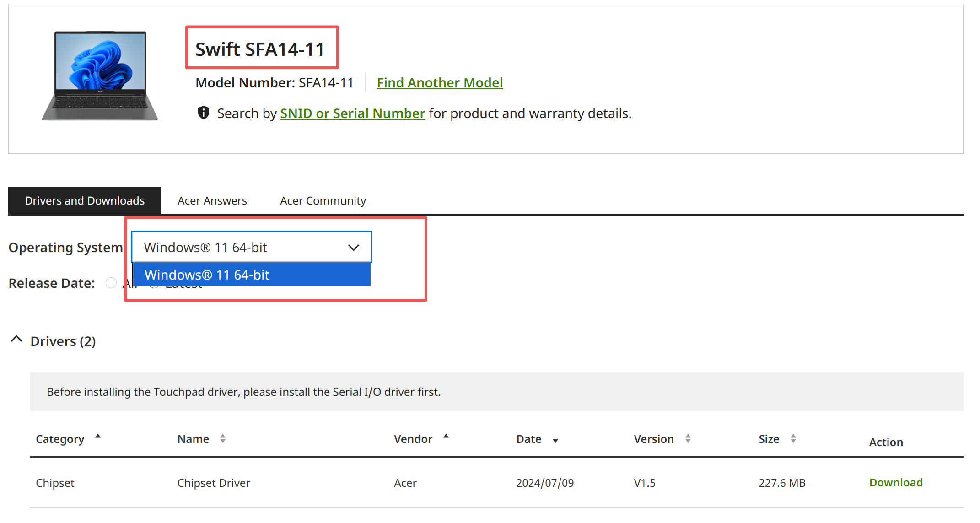Collapse the Drivers (2) section chevron
The height and width of the screenshot is (523, 980).
[x=16, y=340]
